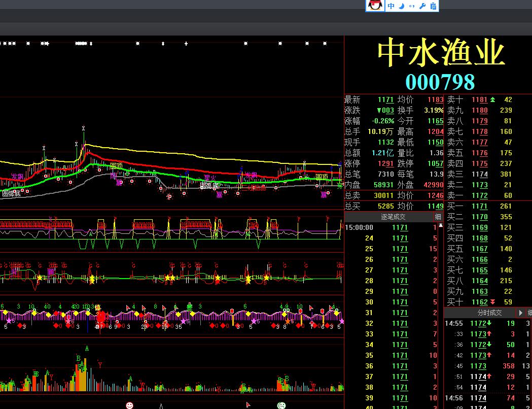Click the 总卖 value 30011
Image resolution: width=532 pixels, height=409 pixels.
pyautogui.click(x=384, y=195)
